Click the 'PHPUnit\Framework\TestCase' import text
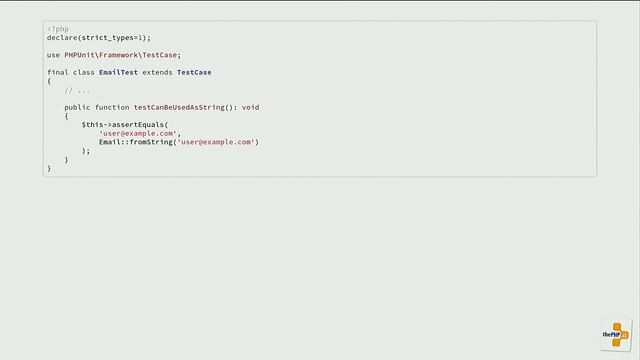 click(x=121, y=55)
